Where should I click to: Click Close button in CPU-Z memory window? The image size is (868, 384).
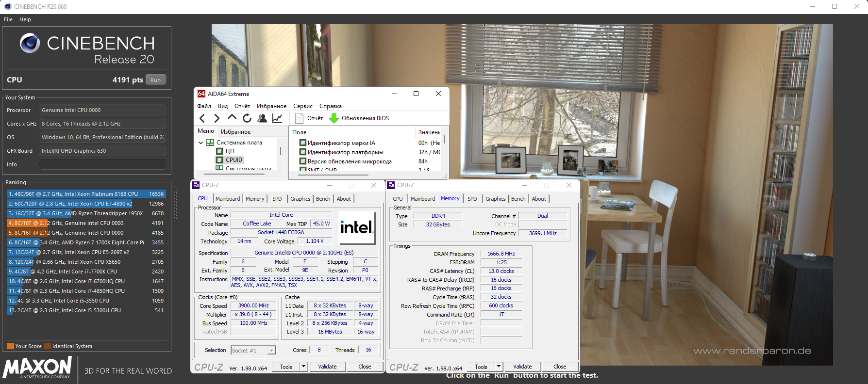560,367
